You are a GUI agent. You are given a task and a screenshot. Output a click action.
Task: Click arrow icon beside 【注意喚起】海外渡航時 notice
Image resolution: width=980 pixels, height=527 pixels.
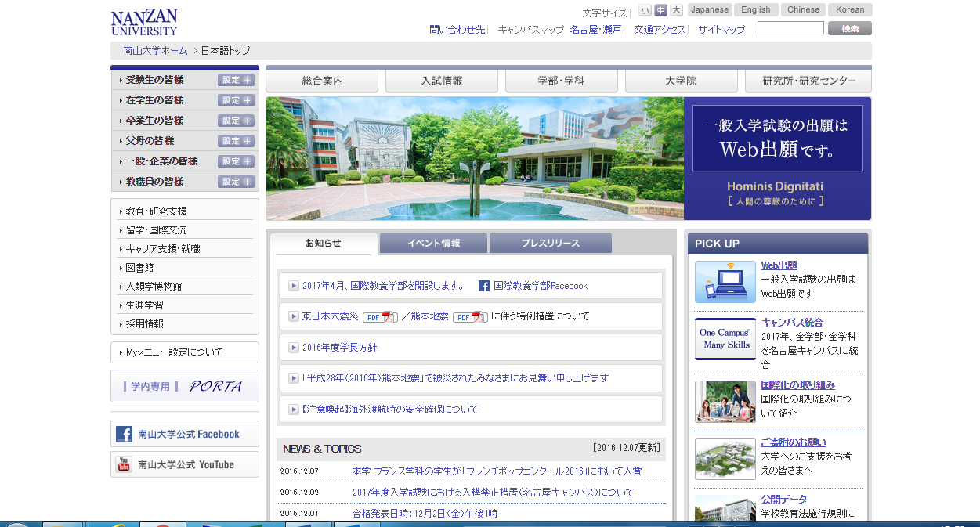(294, 410)
